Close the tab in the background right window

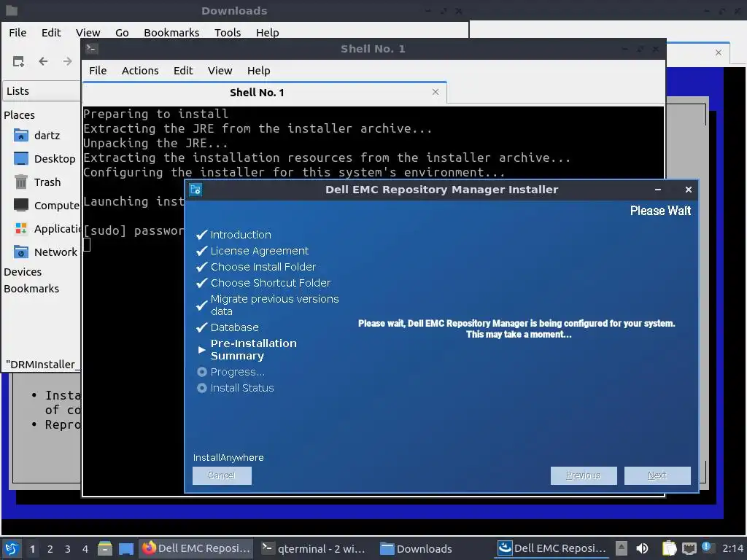click(719, 52)
